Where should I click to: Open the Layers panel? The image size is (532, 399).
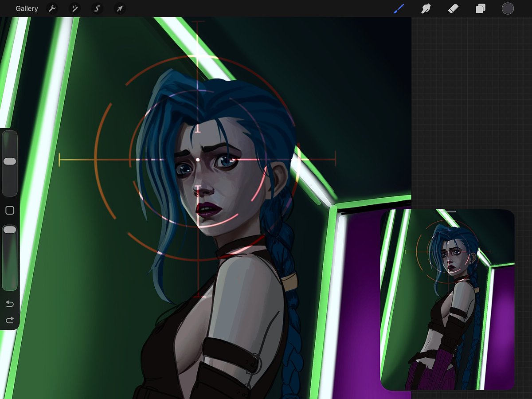click(x=481, y=8)
